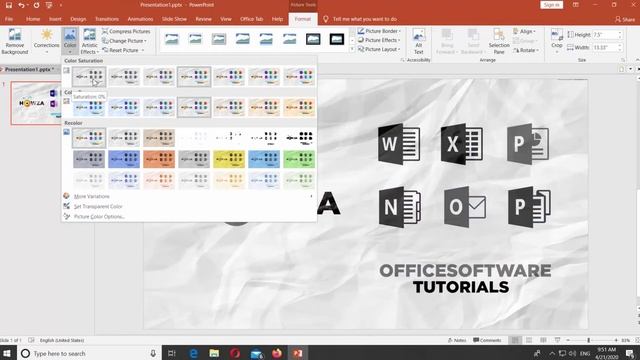Click Tell me what you want to do
640x360 pixels.
(x=364, y=19)
